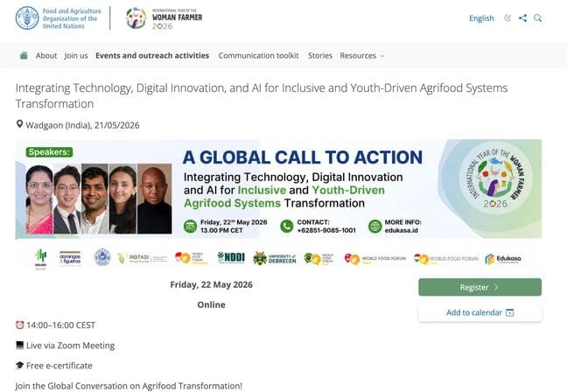The width and height of the screenshot is (567, 392).
Task: Open the Stories menu item
Action: point(320,56)
